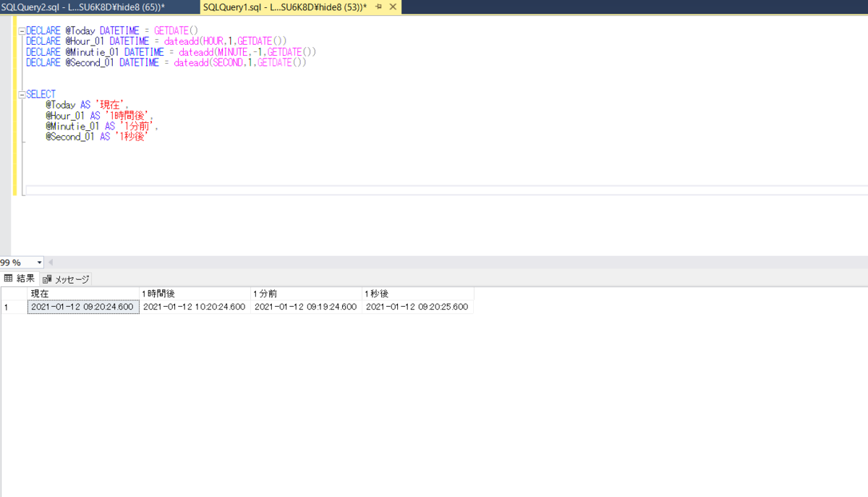Open the 結果 results tab
This screenshot has width=868, height=497.
[20, 279]
